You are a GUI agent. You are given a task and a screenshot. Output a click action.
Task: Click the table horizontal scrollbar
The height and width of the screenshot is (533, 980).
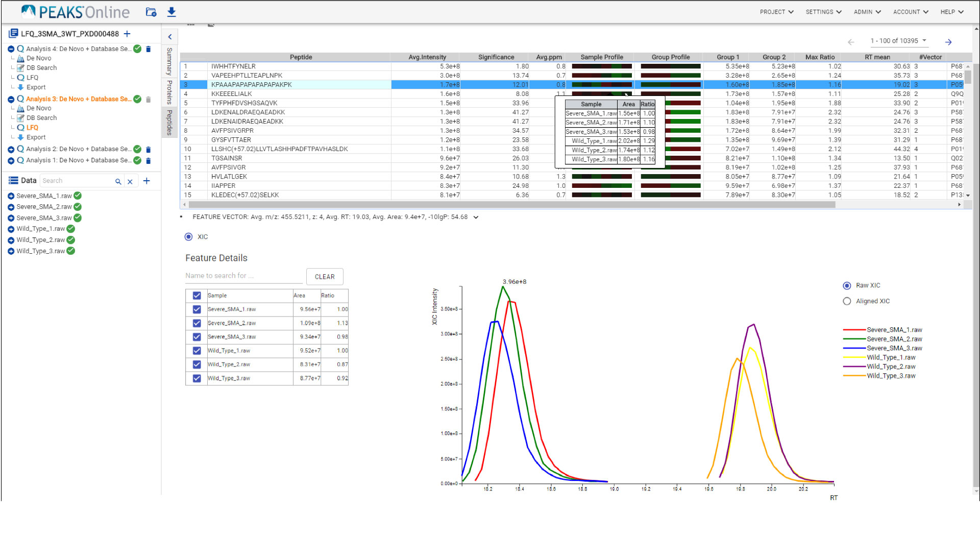[512, 205]
